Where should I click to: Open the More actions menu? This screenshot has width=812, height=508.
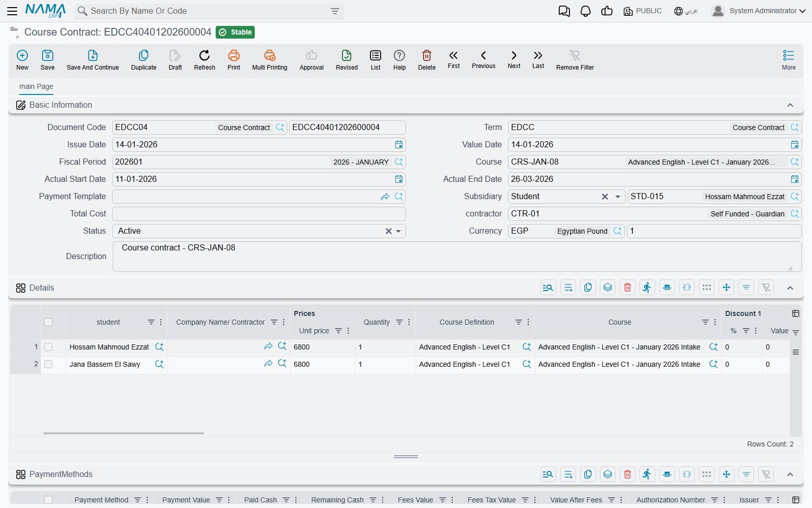click(x=789, y=60)
